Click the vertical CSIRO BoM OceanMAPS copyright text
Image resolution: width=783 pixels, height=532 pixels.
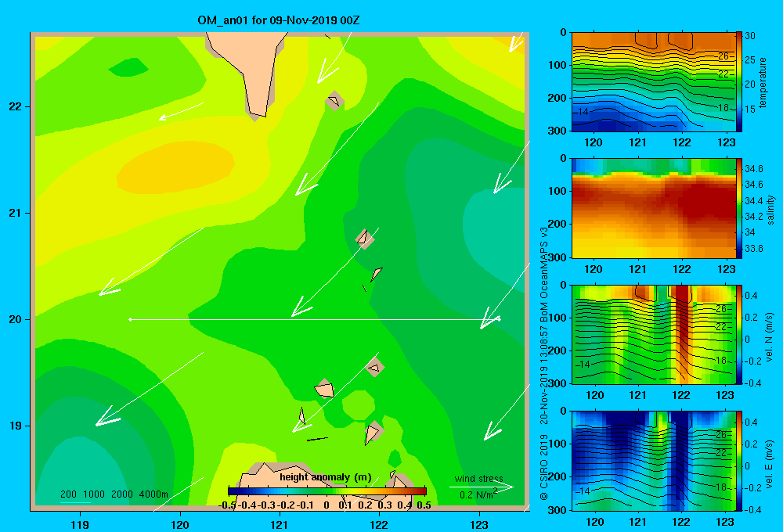(544, 363)
